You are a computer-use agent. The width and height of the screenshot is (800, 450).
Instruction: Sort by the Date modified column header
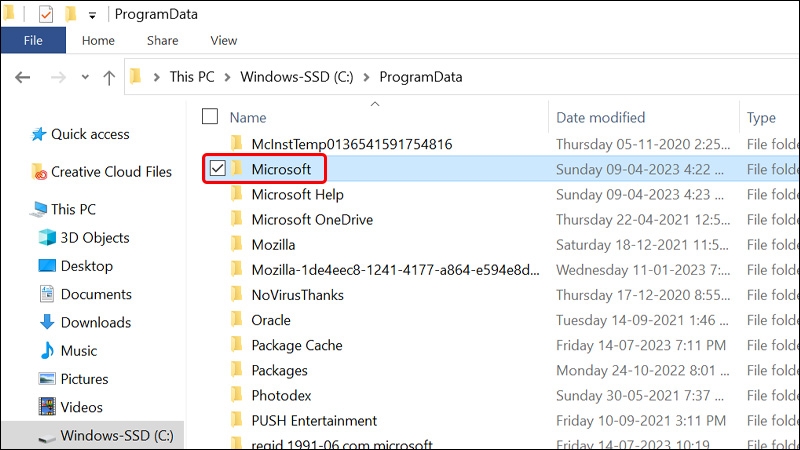601,118
